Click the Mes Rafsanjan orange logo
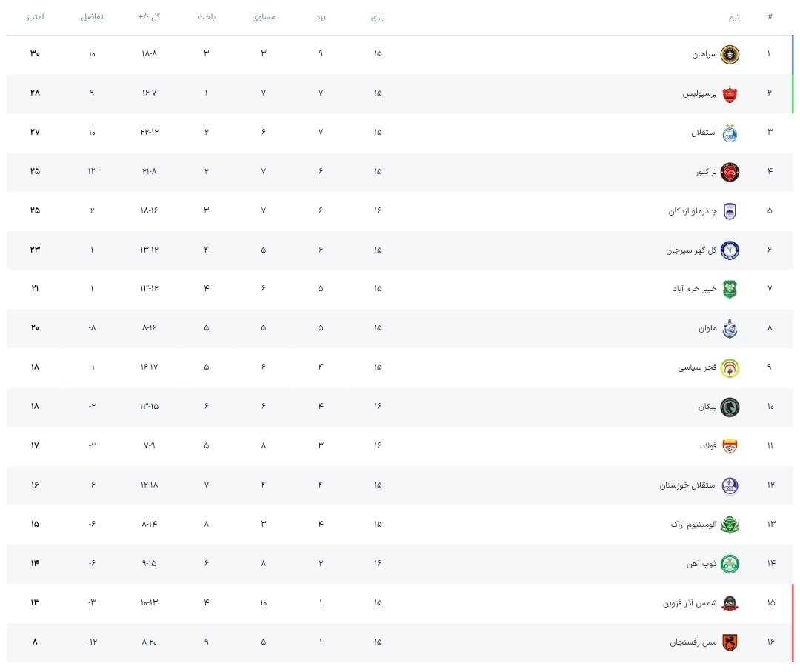The image size is (800, 672). coord(730,642)
